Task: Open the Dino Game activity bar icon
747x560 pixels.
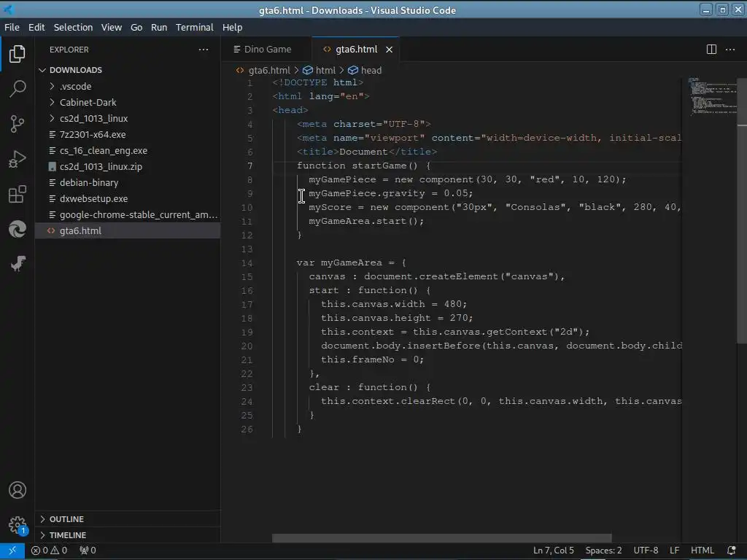Action: [18, 263]
